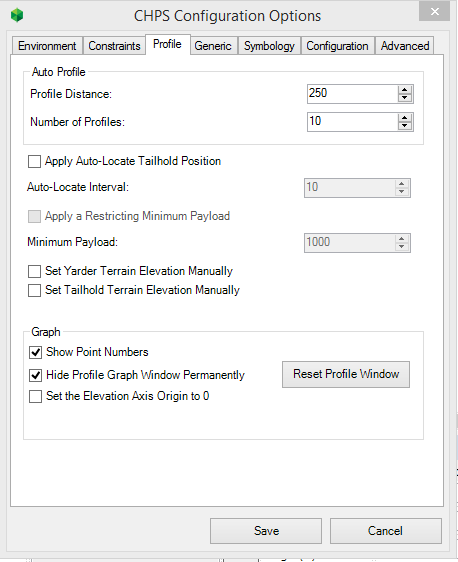This screenshot has height=562, width=458.
Task: Toggle Apply a Restricting Minimum Payload checkbox
Action: (34, 216)
